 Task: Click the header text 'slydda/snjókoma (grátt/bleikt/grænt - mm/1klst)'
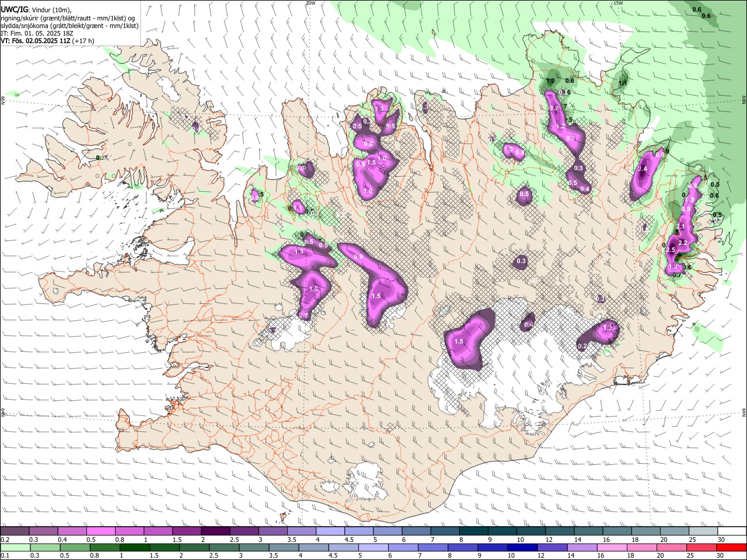[x=69, y=26]
